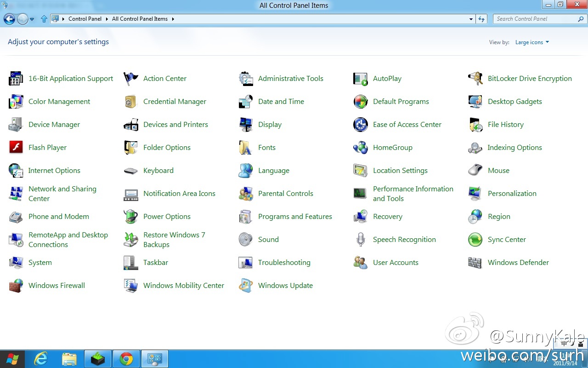Open the Display icon

[246, 125]
